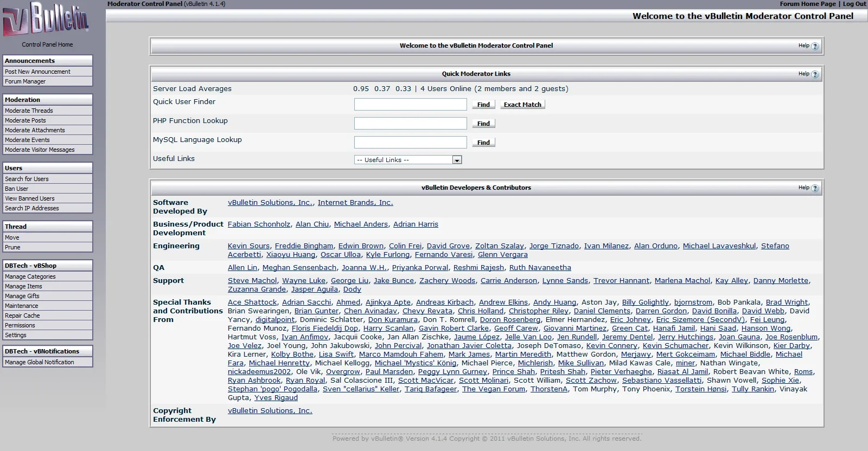This screenshot has width=868, height=451.
Task: Open nickadeemus2002 link
Action: click(x=259, y=371)
